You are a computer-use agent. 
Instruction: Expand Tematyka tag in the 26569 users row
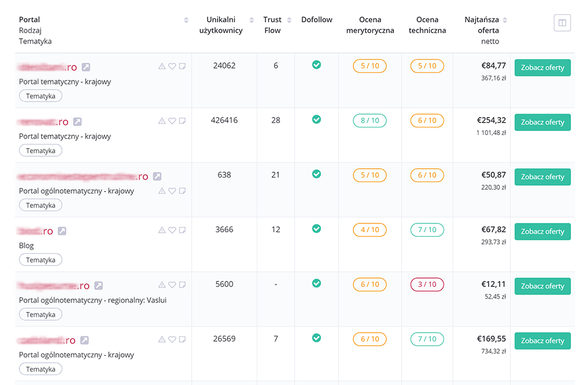click(41, 369)
